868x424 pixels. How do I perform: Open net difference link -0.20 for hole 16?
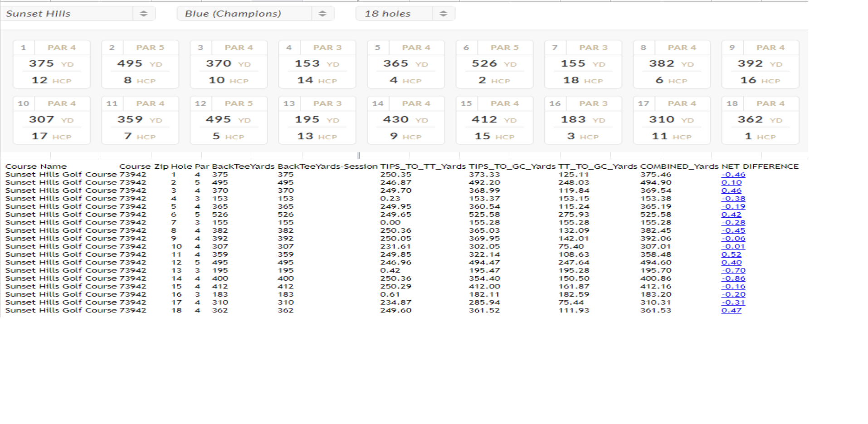[733, 294]
